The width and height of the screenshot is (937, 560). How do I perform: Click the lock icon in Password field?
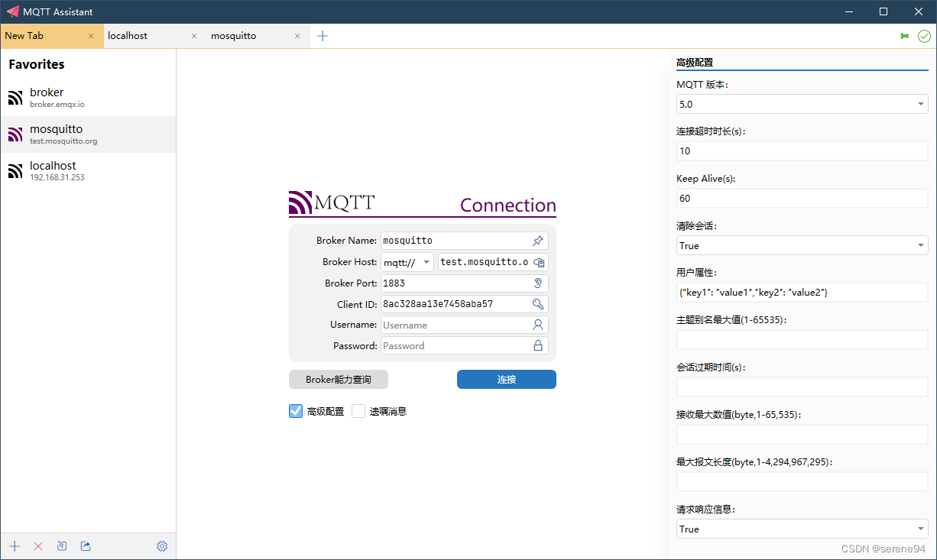coord(538,345)
